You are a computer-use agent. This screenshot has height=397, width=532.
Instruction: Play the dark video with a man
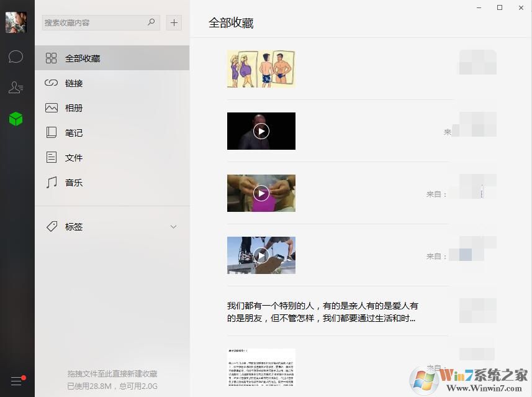(261, 131)
